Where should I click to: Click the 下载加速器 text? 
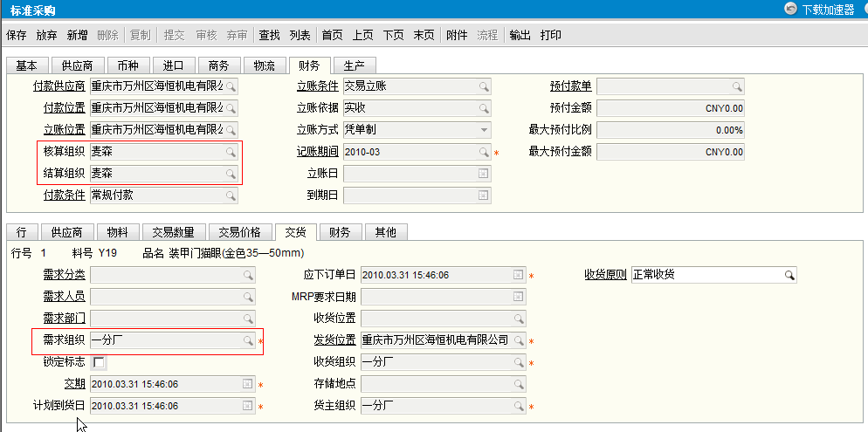coord(829,10)
